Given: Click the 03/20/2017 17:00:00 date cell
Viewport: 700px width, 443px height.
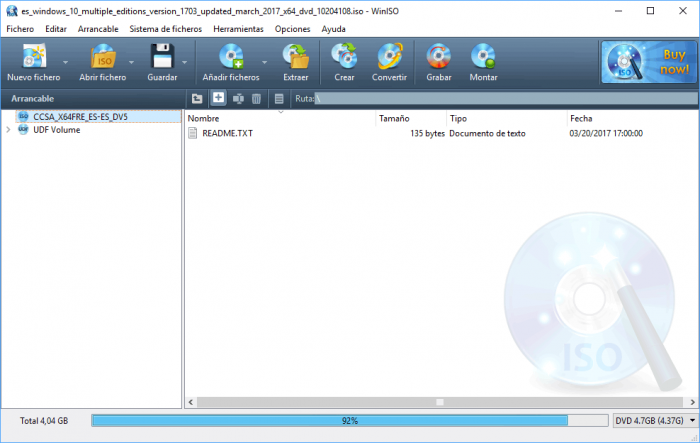Looking at the screenshot, I should tap(606, 134).
